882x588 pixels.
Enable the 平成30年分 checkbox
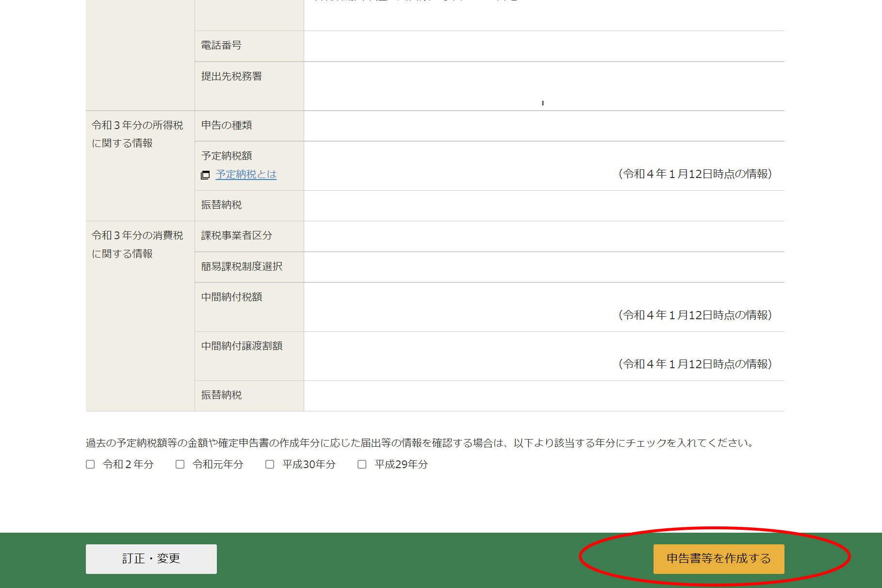tap(270, 464)
